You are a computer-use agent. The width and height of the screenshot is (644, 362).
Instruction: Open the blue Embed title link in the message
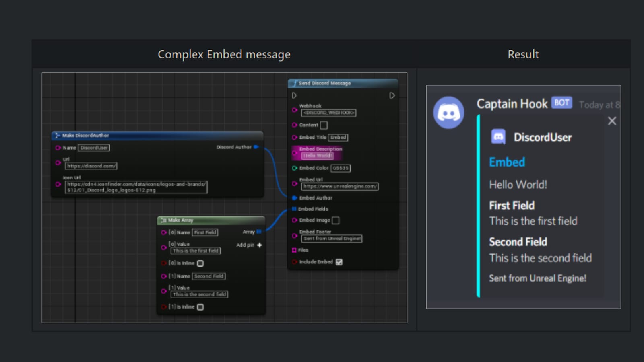pyautogui.click(x=507, y=162)
